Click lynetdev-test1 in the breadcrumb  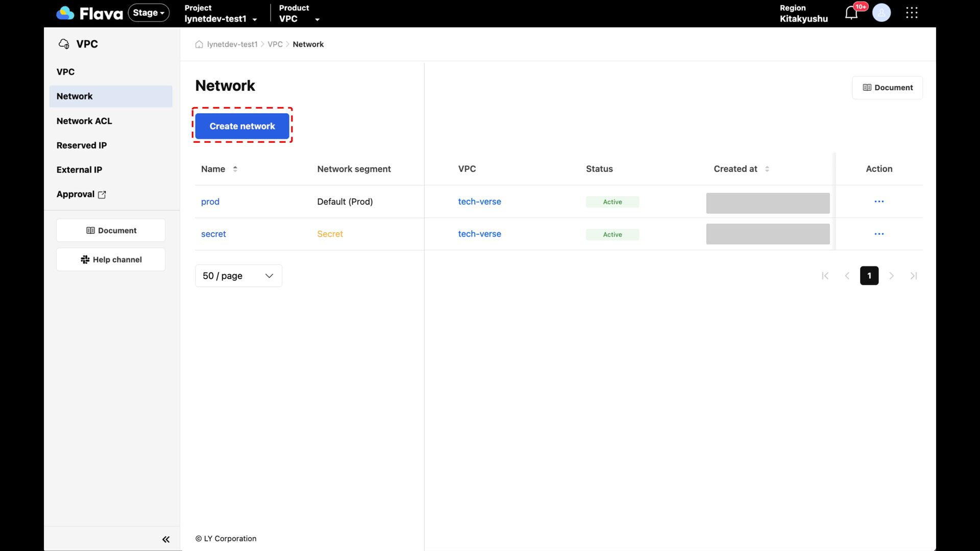point(232,44)
